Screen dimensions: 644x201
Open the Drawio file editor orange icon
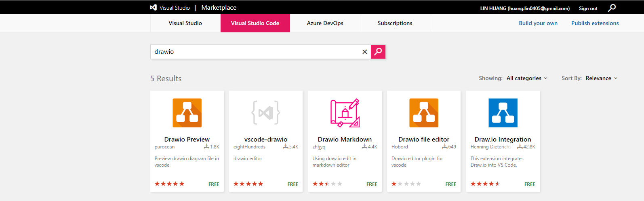click(x=424, y=113)
